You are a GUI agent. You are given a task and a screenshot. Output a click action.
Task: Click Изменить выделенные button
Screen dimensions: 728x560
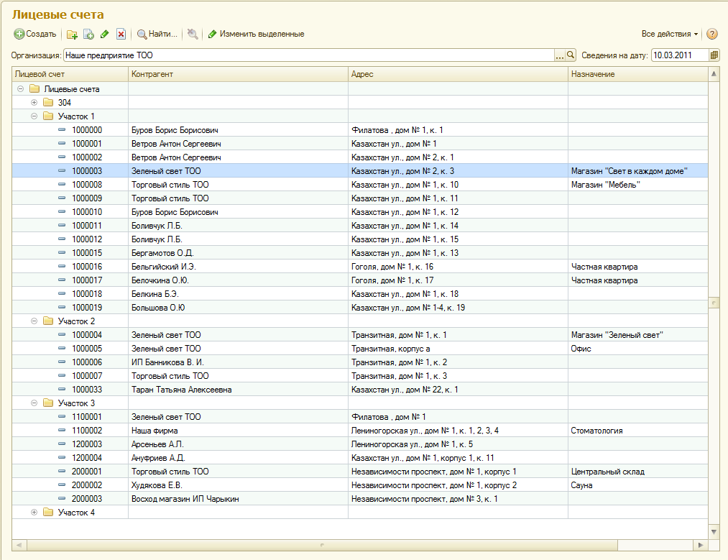click(256, 34)
